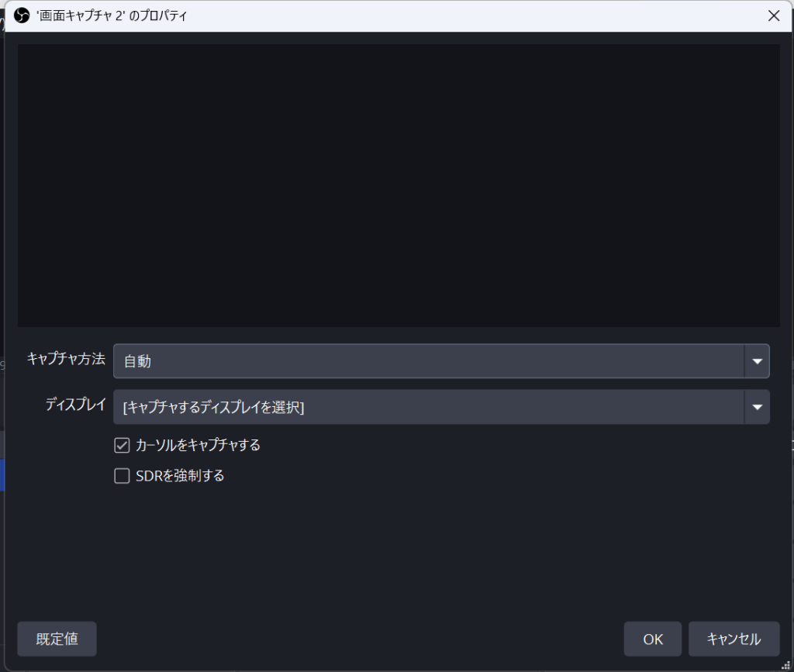Click the OBS logo in title bar
The width and height of the screenshot is (794, 672).
[x=22, y=16]
